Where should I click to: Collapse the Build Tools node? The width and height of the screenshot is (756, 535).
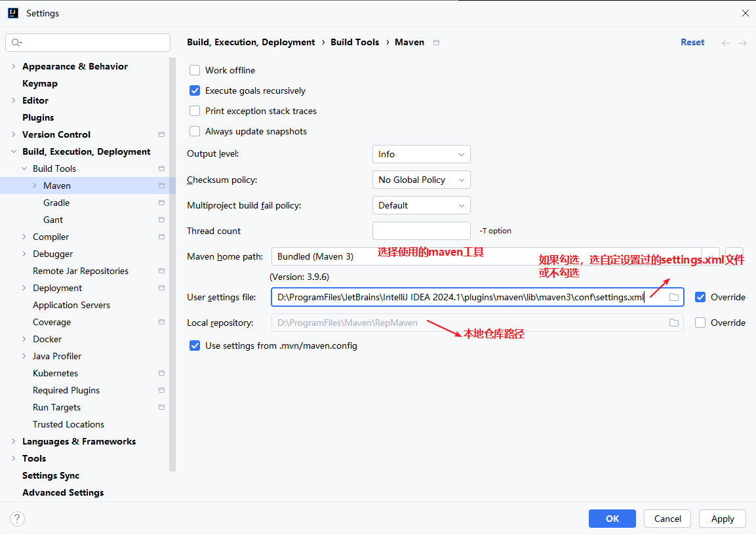[x=24, y=168]
